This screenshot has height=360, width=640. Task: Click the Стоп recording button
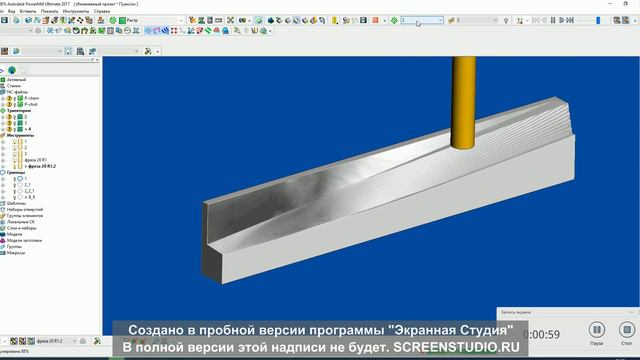[627, 330]
